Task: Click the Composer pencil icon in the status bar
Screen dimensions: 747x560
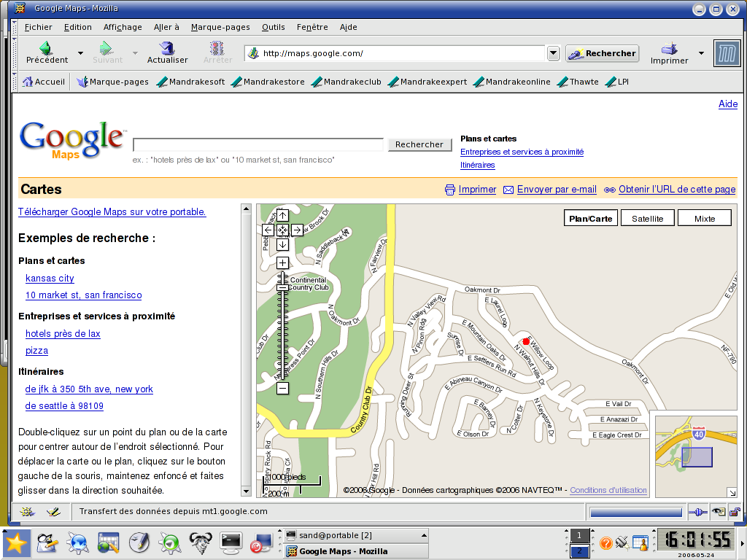Action: pos(53,512)
